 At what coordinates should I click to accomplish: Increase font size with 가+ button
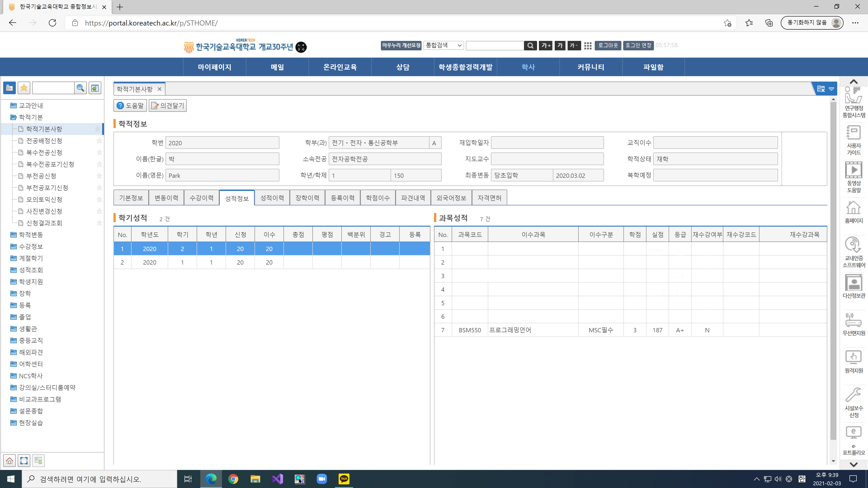pyautogui.click(x=545, y=45)
